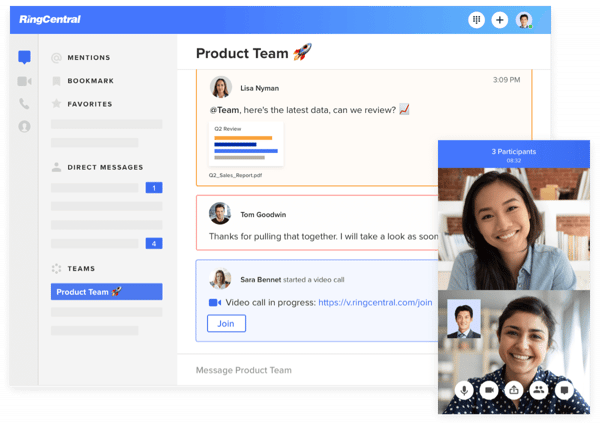Click the small participant thumbnail in call
600x427 pixels.
click(464, 318)
